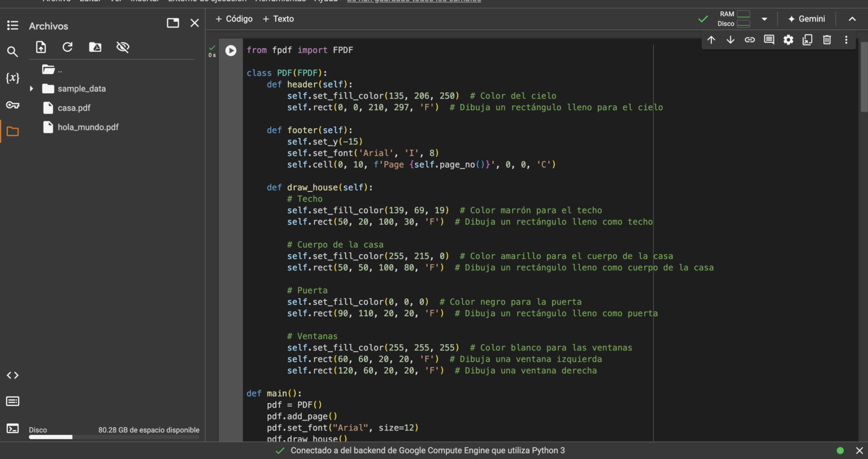The width and height of the screenshot is (868, 459).
Task: Open the Entorno de ejecución menu
Action: 206,1
